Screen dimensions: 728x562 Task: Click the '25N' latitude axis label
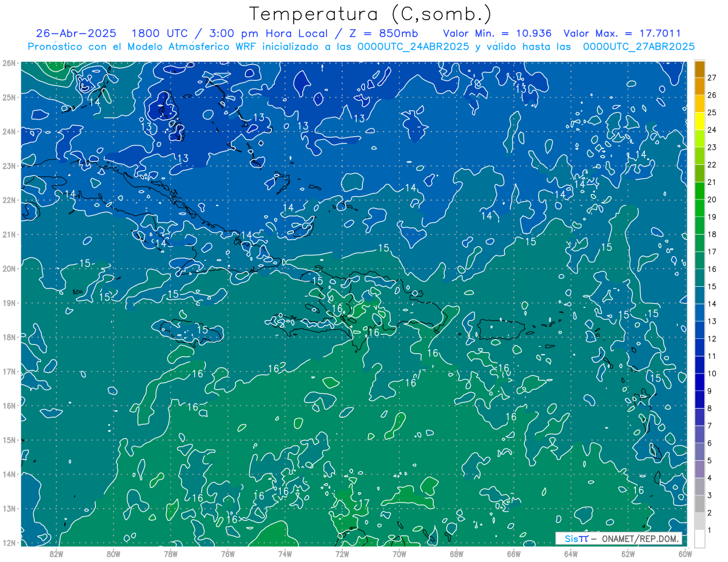[9, 97]
